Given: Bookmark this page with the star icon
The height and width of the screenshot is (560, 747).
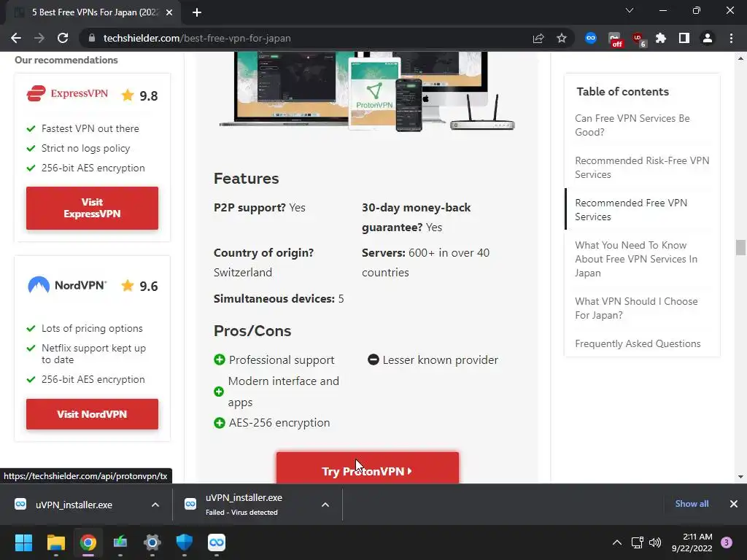Looking at the screenshot, I should click(x=562, y=38).
